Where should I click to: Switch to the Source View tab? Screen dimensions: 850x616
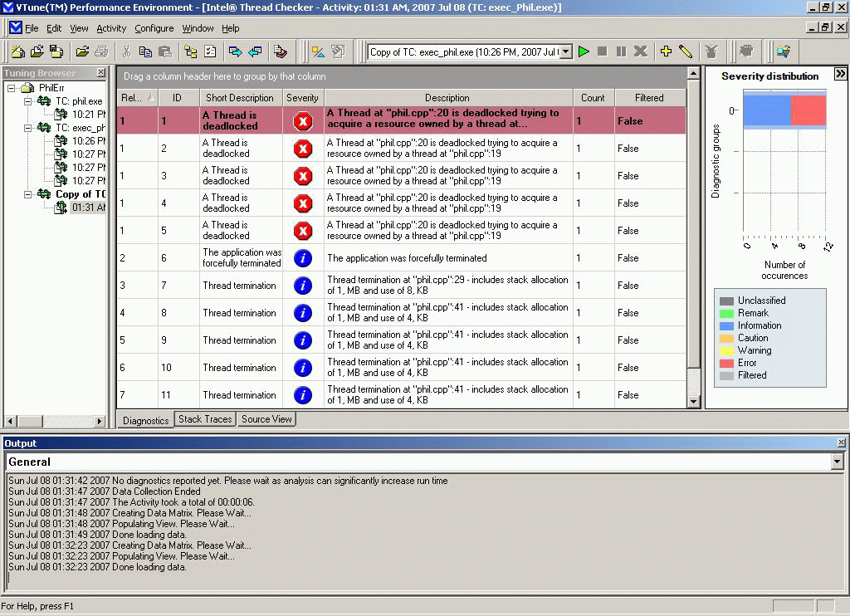[266, 419]
